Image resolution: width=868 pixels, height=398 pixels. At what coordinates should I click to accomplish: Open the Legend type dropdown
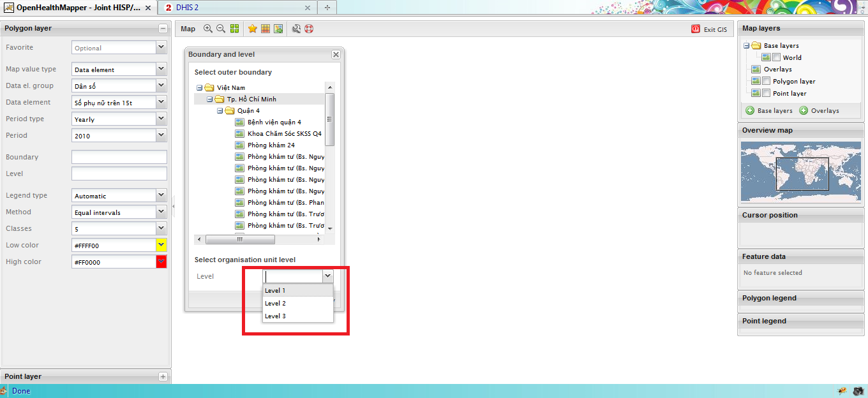(x=161, y=195)
